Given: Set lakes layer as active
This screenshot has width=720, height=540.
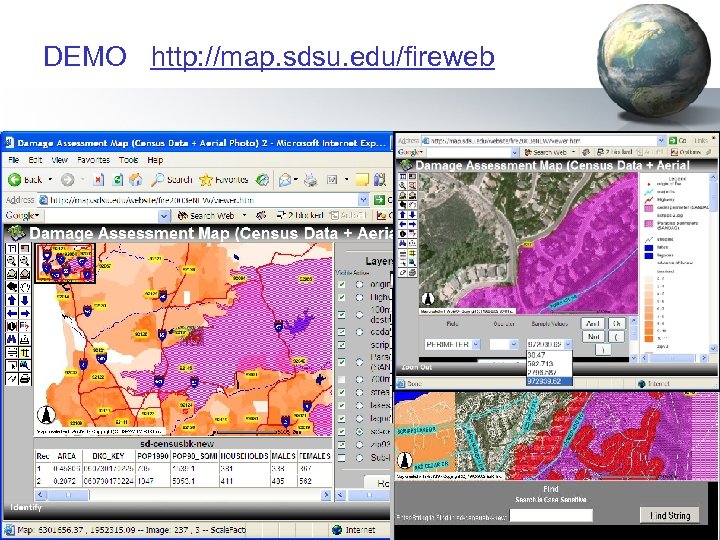Looking at the screenshot, I should pos(360,405).
